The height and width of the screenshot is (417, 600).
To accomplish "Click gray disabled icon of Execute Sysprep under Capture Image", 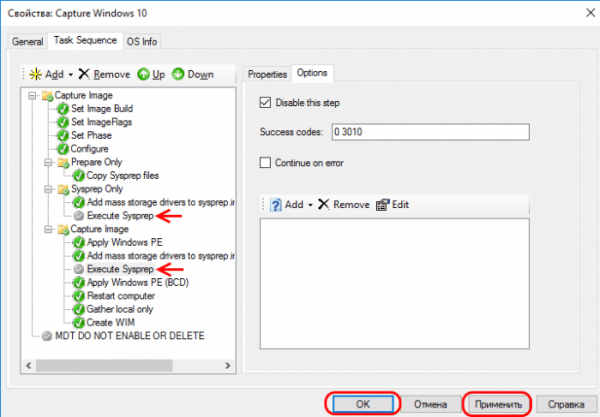I will click(79, 269).
